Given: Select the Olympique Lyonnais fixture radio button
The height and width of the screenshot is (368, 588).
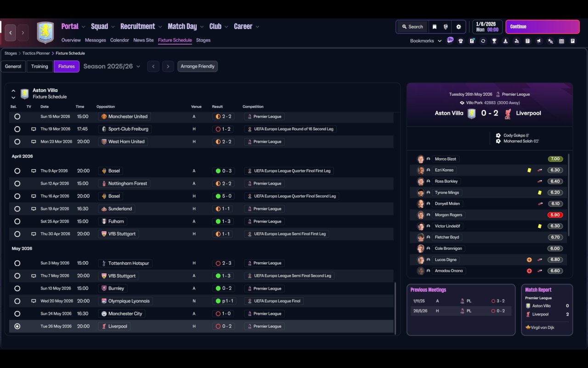Looking at the screenshot, I should click(x=17, y=301).
